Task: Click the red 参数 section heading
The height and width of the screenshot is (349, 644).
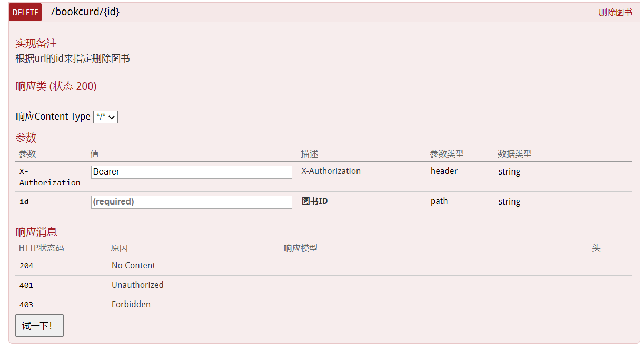Action: 26,138
